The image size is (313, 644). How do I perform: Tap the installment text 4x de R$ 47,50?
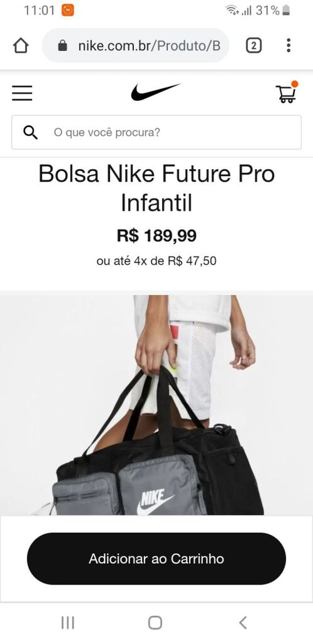pyautogui.click(x=175, y=261)
